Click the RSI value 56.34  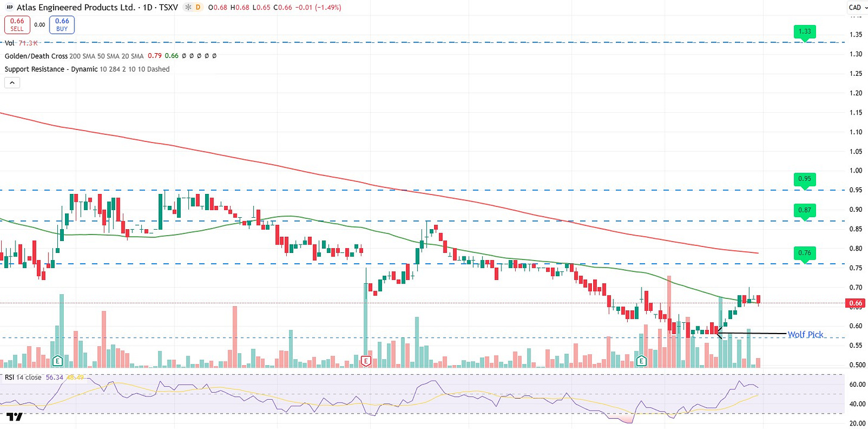click(x=54, y=377)
